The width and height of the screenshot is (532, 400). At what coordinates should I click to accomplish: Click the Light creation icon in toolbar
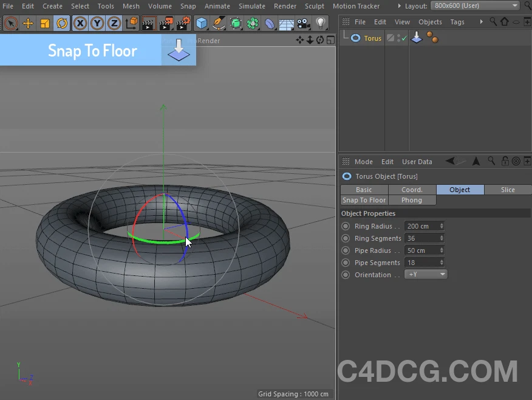tap(319, 23)
